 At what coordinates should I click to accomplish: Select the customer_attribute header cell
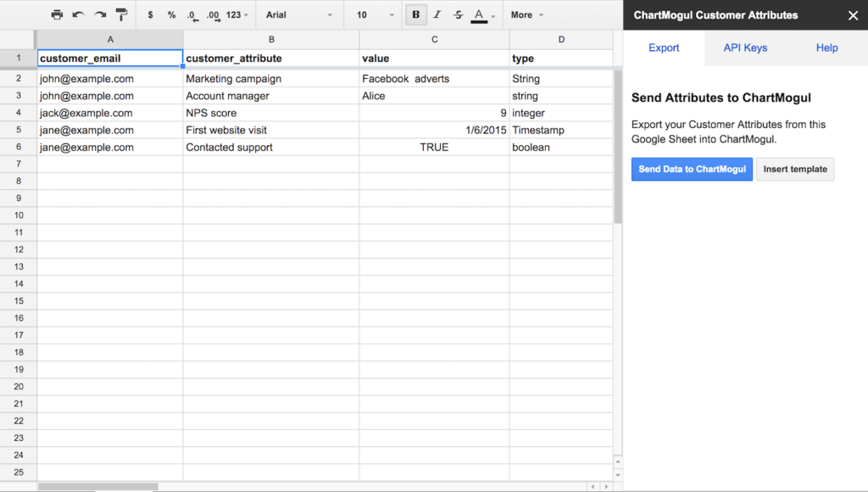(x=271, y=59)
